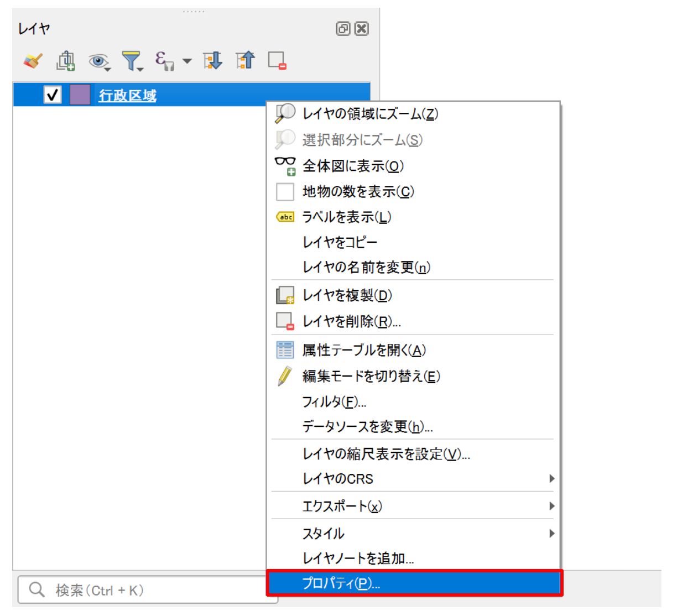
Task: Click Remove Layer icon in Layers toolbar
Action: pos(277,61)
